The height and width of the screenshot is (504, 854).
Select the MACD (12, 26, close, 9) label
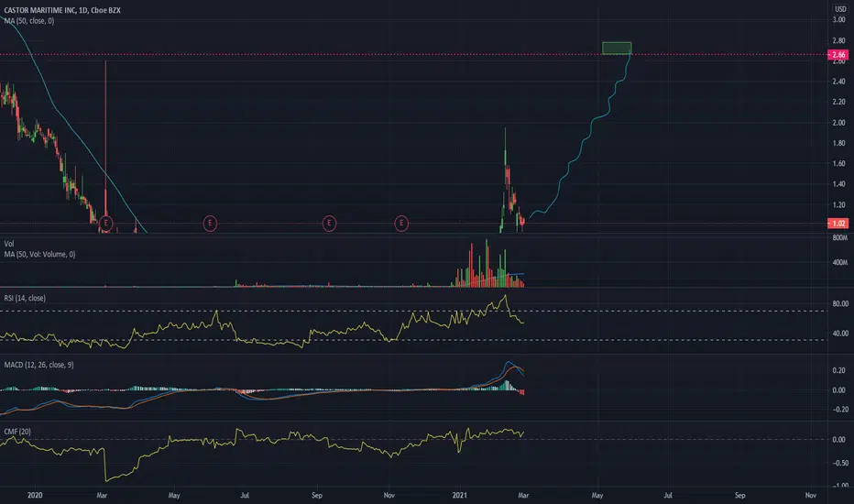[38, 365]
